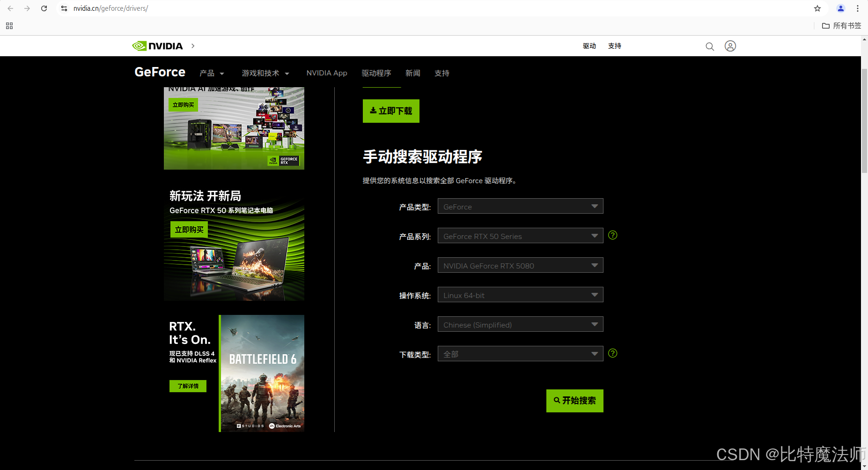This screenshot has height=470, width=868.
Task: Open the 语言 Chinese (Simplified) dropdown
Action: 520,324
